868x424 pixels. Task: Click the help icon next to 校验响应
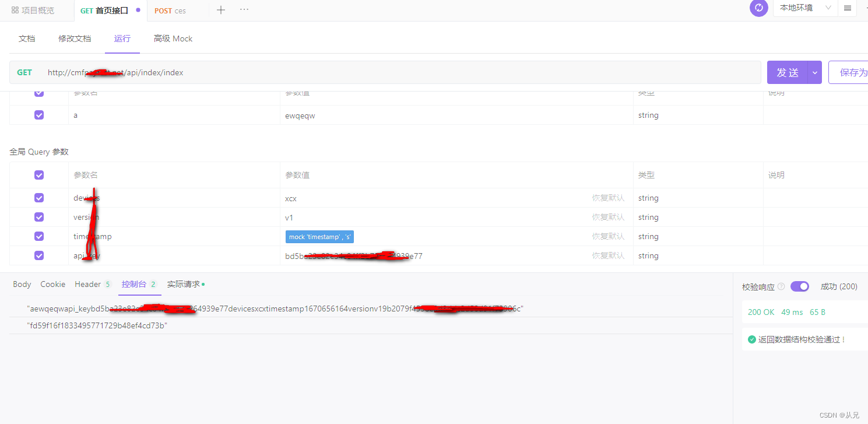click(x=781, y=286)
